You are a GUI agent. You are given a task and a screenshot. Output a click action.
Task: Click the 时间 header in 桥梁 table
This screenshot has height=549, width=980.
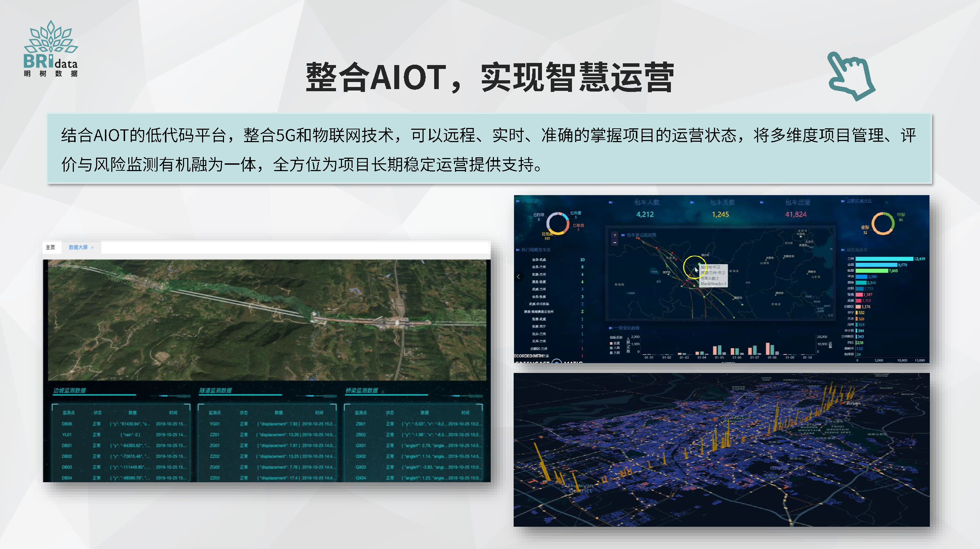click(465, 413)
